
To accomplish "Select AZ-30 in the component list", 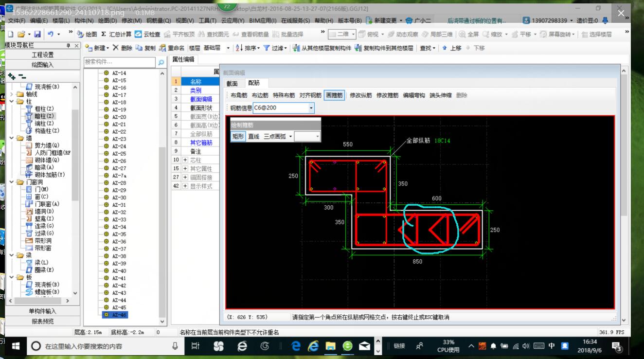I will point(119,197).
